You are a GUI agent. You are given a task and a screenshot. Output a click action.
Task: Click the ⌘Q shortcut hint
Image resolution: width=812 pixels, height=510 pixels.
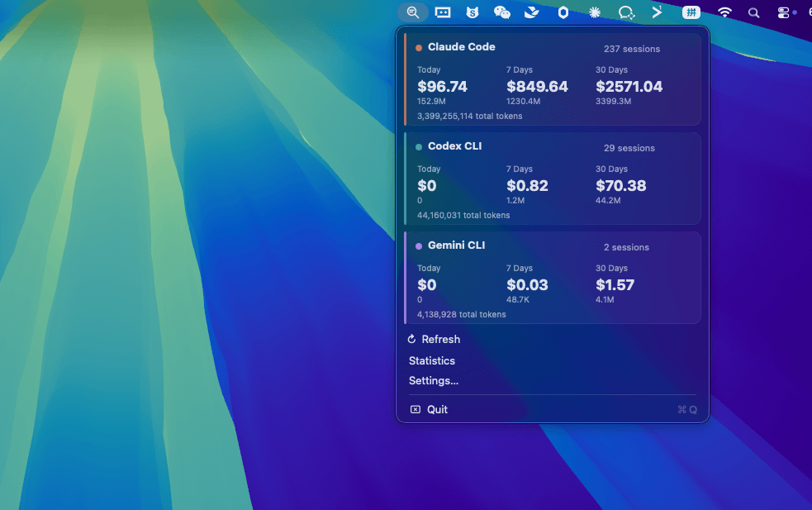click(687, 409)
